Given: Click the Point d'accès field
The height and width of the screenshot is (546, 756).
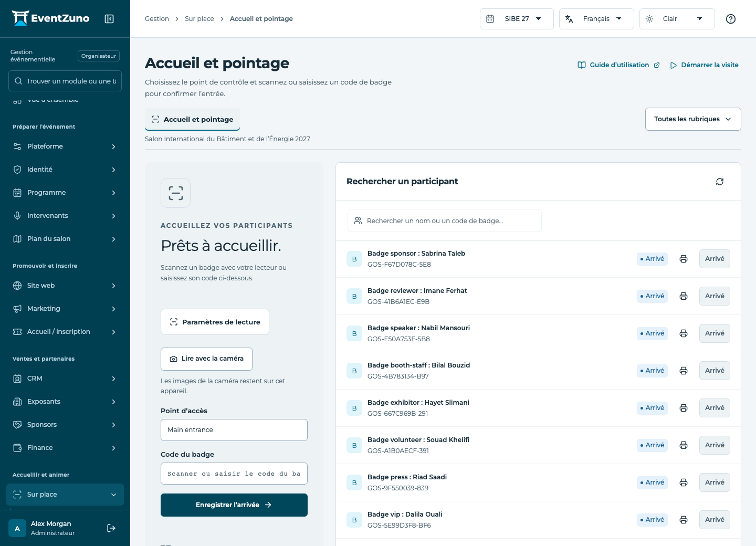Looking at the screenshot, I should 234,430.
